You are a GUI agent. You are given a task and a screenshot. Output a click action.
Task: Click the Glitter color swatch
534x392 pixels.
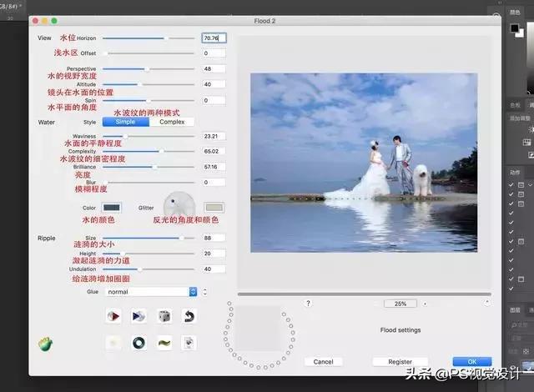pos(214,208)
